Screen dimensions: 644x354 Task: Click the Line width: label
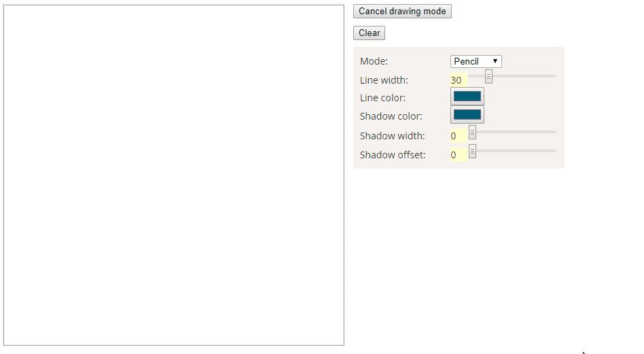384,80
